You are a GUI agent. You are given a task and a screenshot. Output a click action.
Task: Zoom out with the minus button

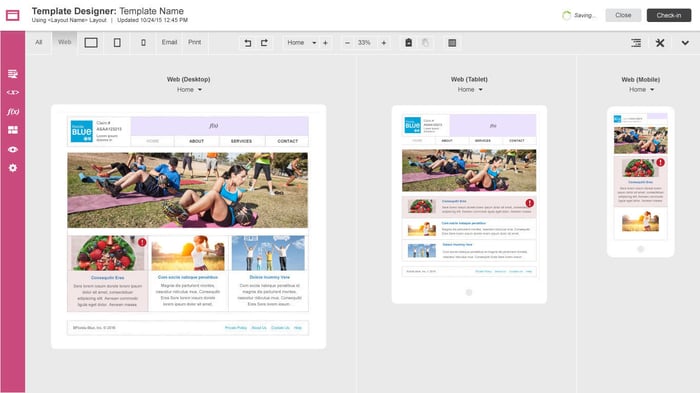[x=347, y=43]
